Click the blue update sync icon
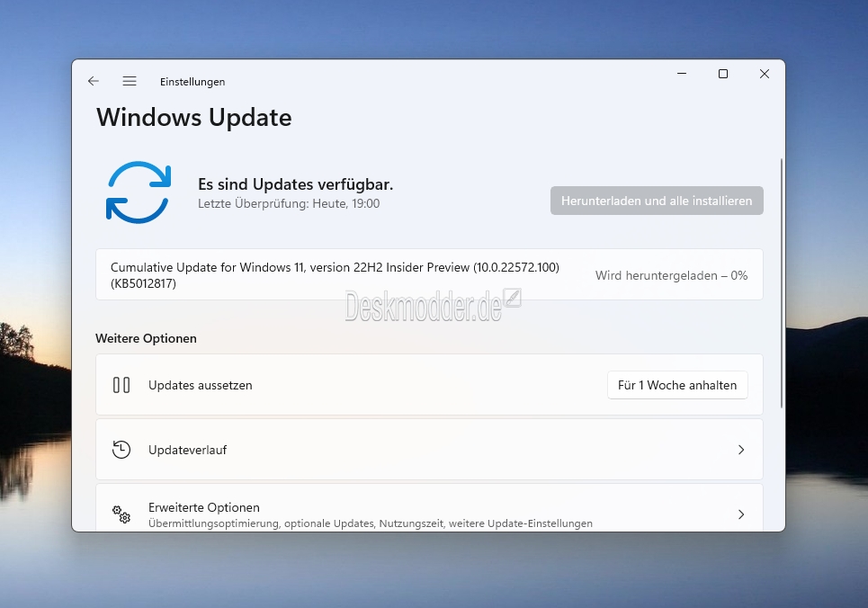Screen dimensions: 868x608 [x=138, y=192]
